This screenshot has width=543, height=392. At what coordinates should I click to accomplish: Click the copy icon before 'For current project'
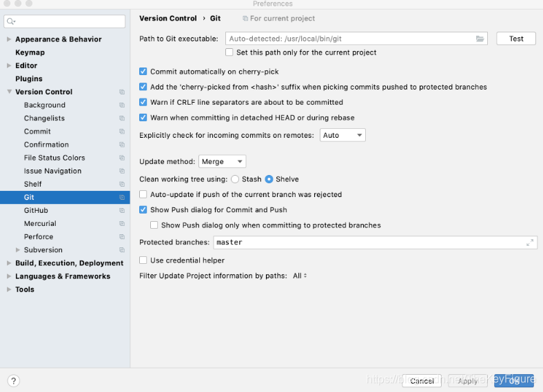pos(245,19)
